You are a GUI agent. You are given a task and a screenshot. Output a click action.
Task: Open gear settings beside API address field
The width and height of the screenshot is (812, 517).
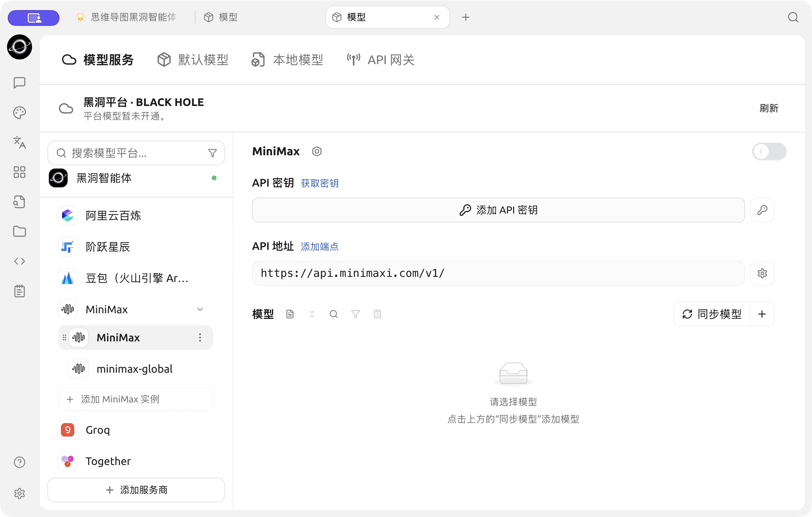[762, 273]
